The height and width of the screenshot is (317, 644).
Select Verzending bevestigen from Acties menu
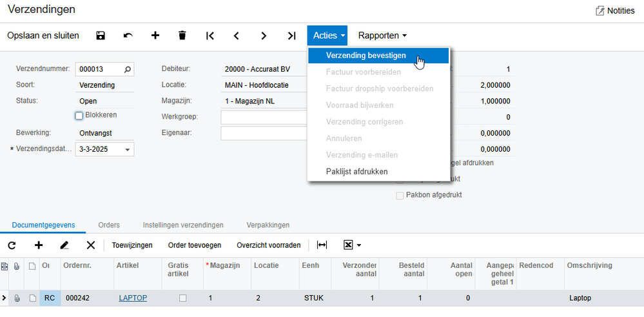(366, 56)
